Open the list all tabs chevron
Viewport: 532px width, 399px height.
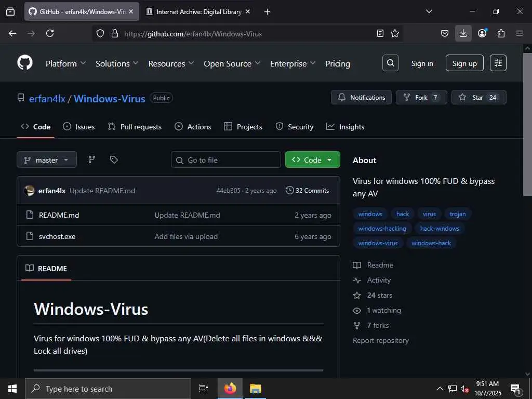tap(429, 11)
